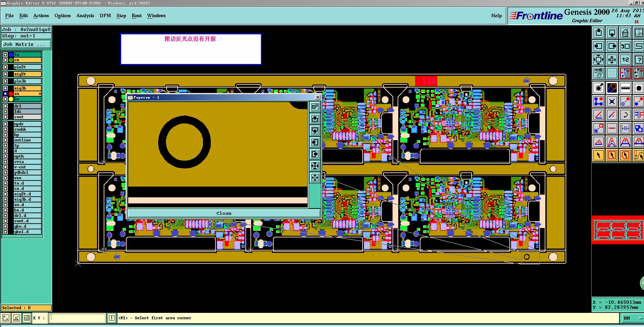The width and height of the screenshot is (644, 327).
Task: Click the question mark help icon
Action: pos(639,60)
